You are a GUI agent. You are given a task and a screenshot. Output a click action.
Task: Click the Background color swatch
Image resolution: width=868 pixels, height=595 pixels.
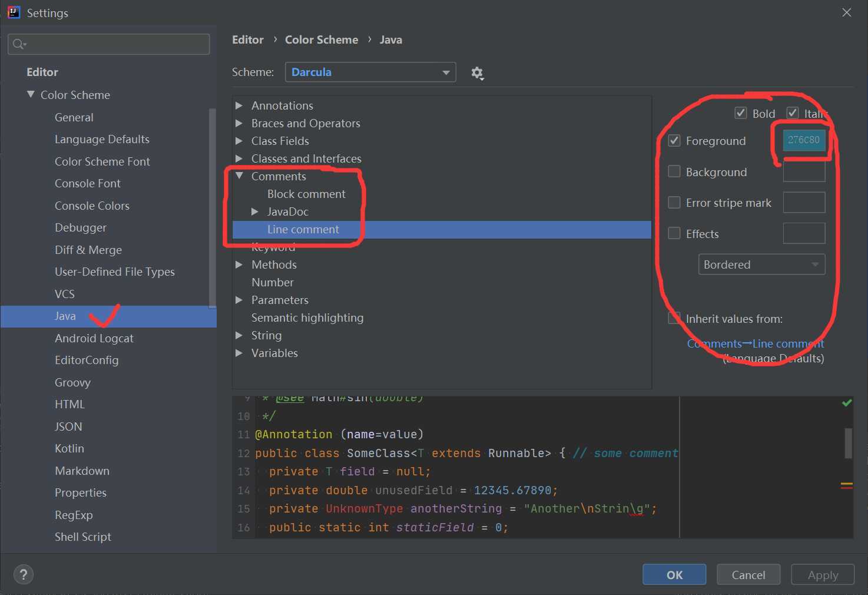point(804,171)
